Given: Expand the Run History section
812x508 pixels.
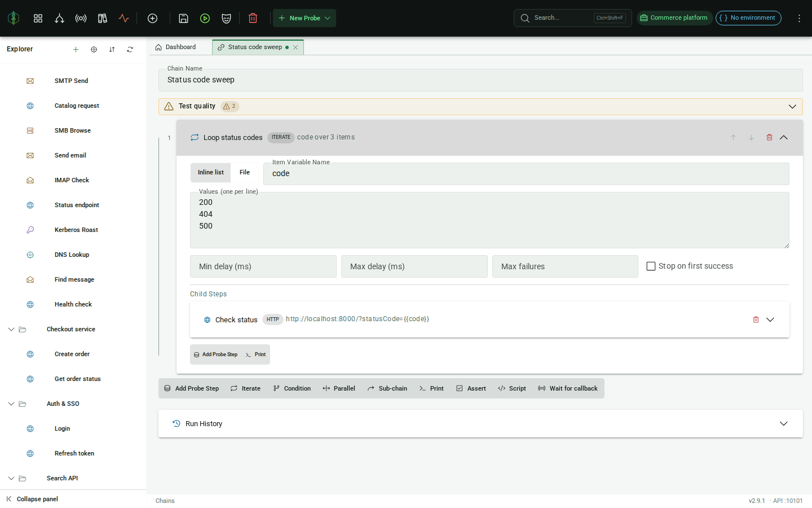Looking at the screenshot, I should tap(784, 423).
